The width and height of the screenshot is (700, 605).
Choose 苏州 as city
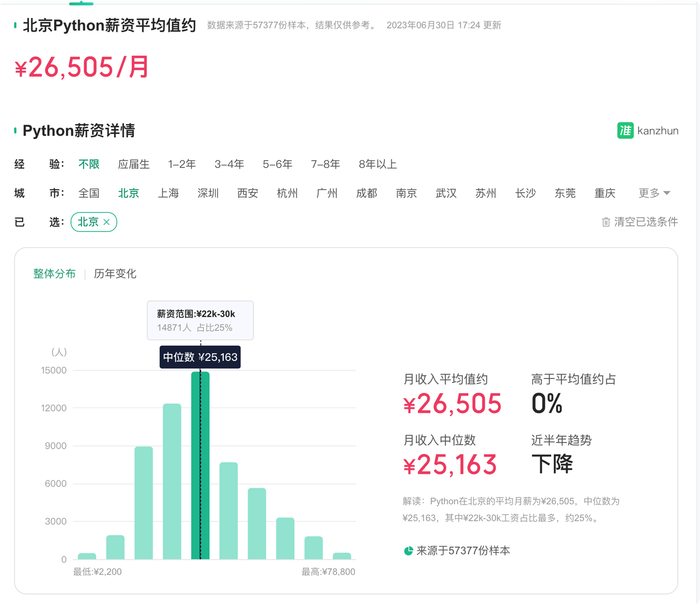(x=486, y=193)
